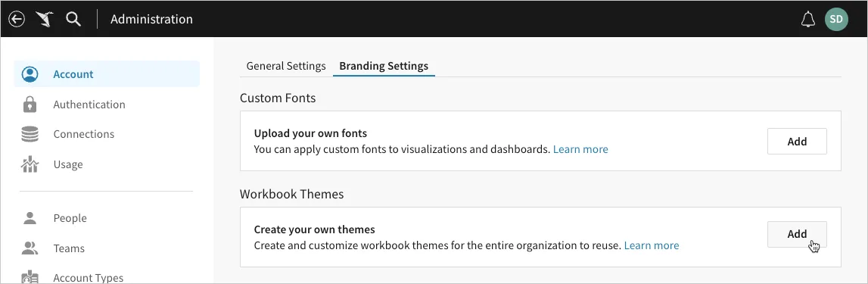Click the Connections database icon
The height and width of the screenshot is (284, 868).
point(30,134)
